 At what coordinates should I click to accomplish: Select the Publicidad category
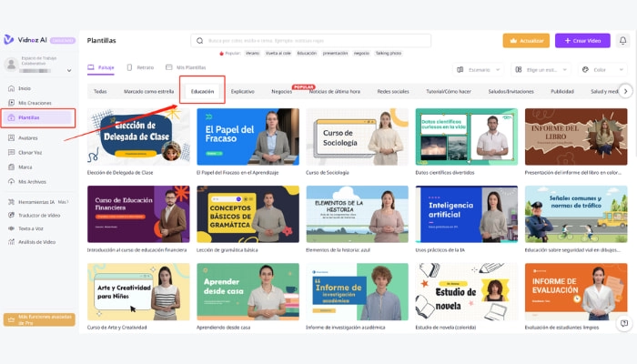(562, 91)
